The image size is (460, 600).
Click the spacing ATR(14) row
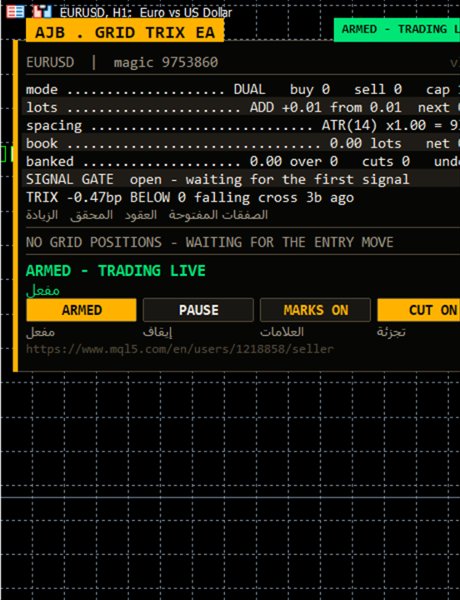click(243, 126)
